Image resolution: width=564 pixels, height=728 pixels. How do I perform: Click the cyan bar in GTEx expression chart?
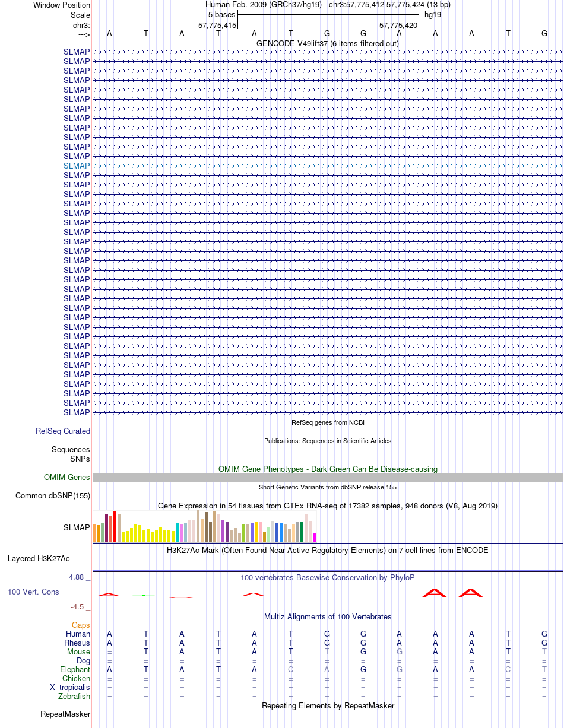pos(178,533)
